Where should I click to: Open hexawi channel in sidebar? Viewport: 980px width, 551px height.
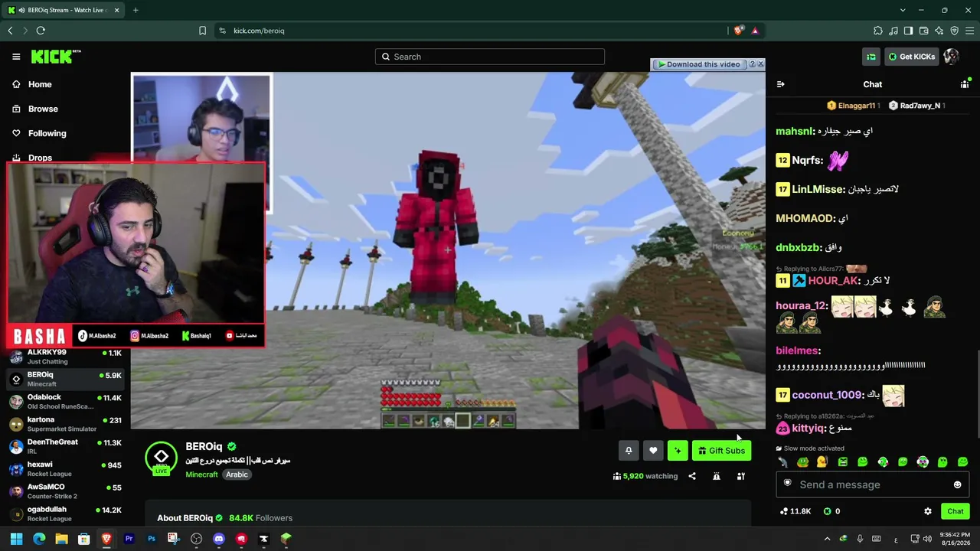pyautogui.click(x=65, y=468)
